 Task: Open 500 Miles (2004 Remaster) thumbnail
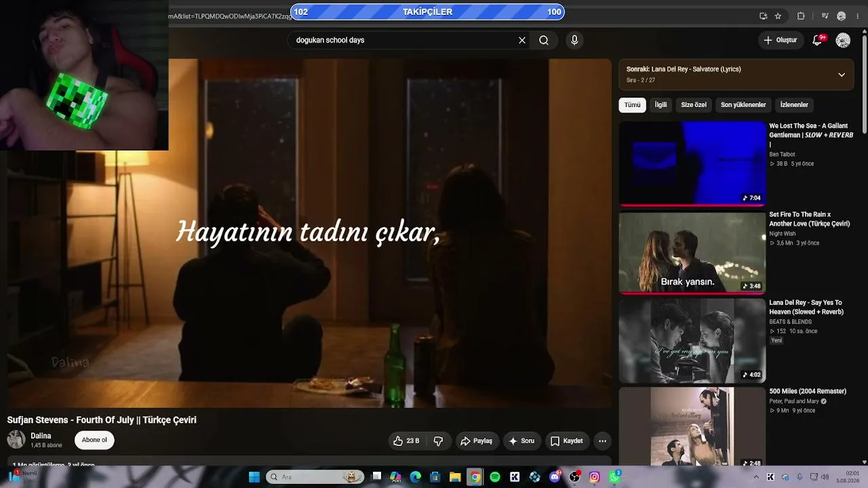(692, 427)
